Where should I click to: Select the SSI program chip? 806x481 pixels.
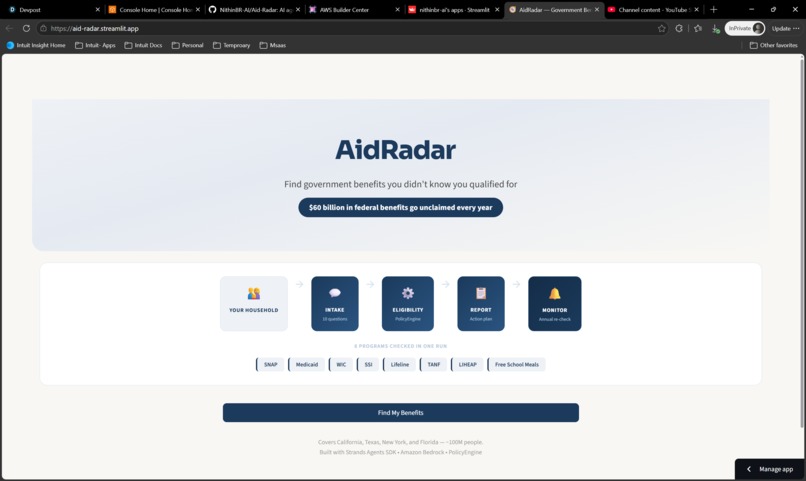(x=368, y=364)
